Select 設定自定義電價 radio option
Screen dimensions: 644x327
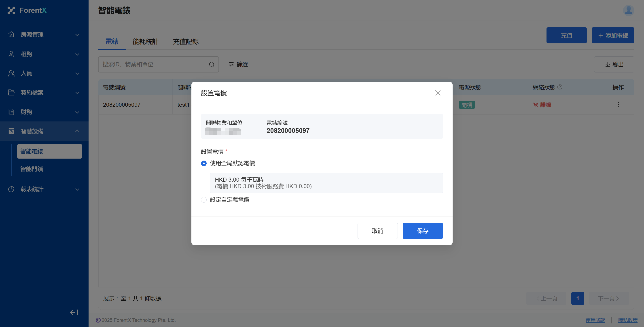click(204, 200)
